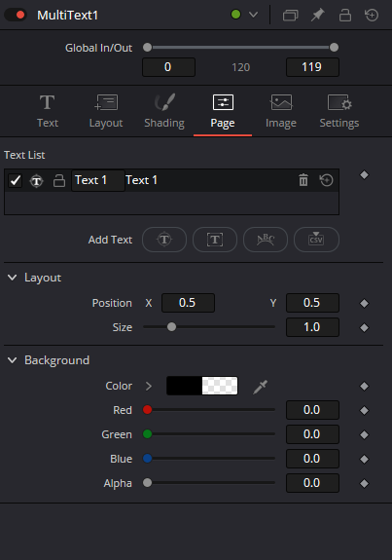This screenshot has width=392, height=560.
Task: Reset the Text 1 entry in the list
Action: (x=327, y=180)
